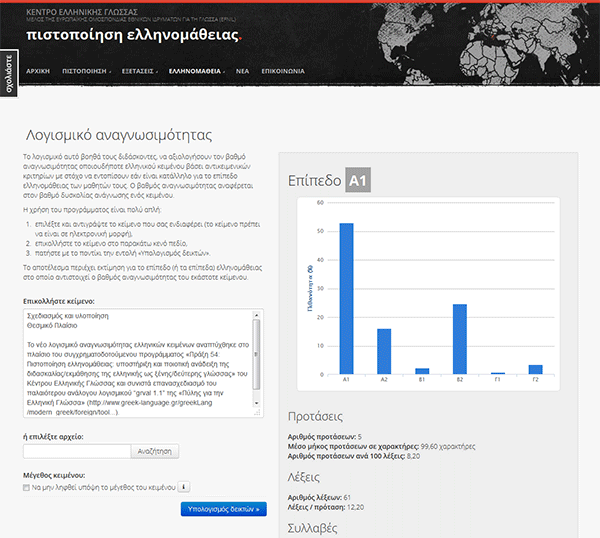
Task: Click the text area resize grip
Action: [x=257, y=412]
